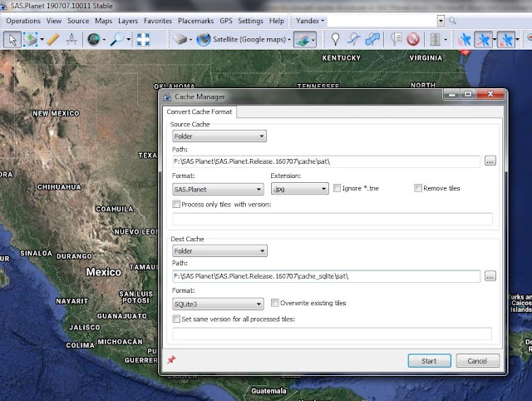The height and width of the screenshot is (401, 532).
Task: Choose the compass circle calculation tool
Action: [71, 40]
